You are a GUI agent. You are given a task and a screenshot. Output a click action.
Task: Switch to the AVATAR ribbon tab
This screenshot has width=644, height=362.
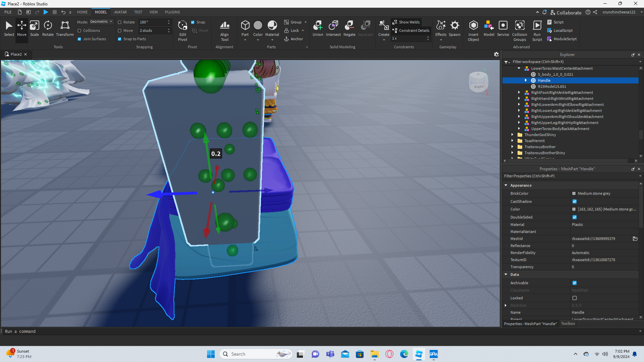(x=120, y=12)
